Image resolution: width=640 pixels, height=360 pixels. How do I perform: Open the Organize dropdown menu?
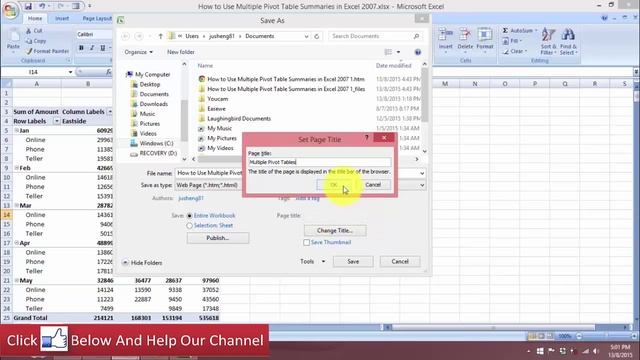point(138,52)
